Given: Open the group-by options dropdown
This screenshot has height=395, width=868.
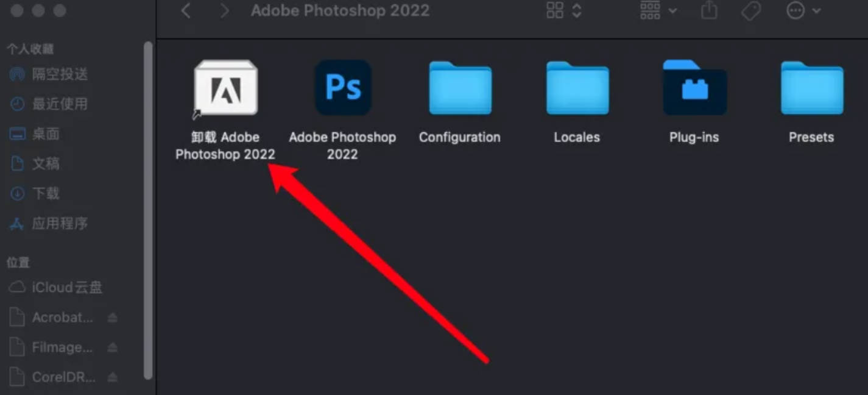Looking at the screenshot, I should point(658,10).
